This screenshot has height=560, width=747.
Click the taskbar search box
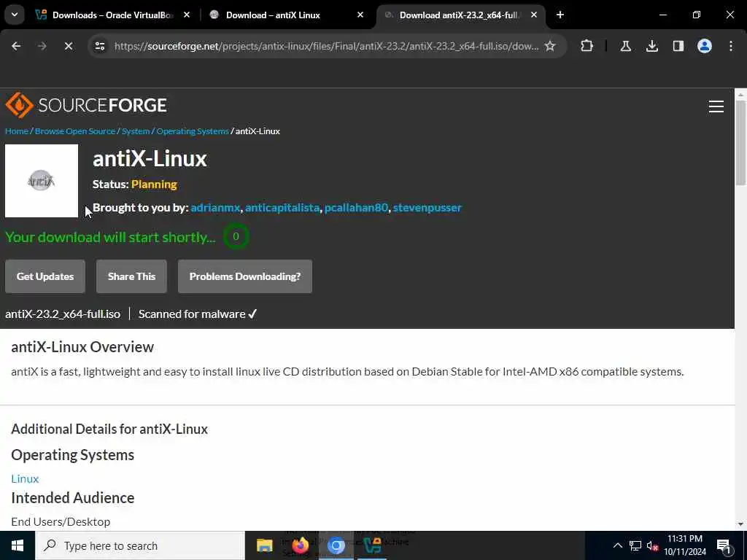point(140,545)
